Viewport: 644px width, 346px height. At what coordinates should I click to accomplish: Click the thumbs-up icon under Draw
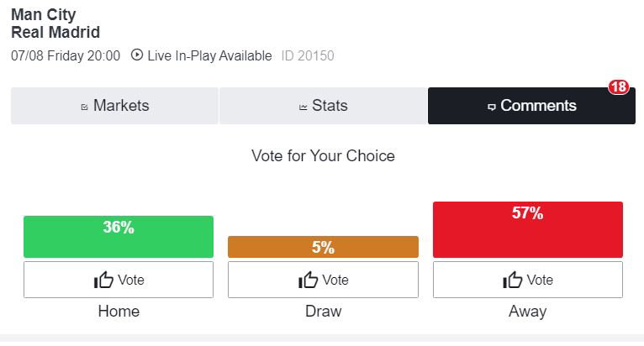[x=308, y=280]
